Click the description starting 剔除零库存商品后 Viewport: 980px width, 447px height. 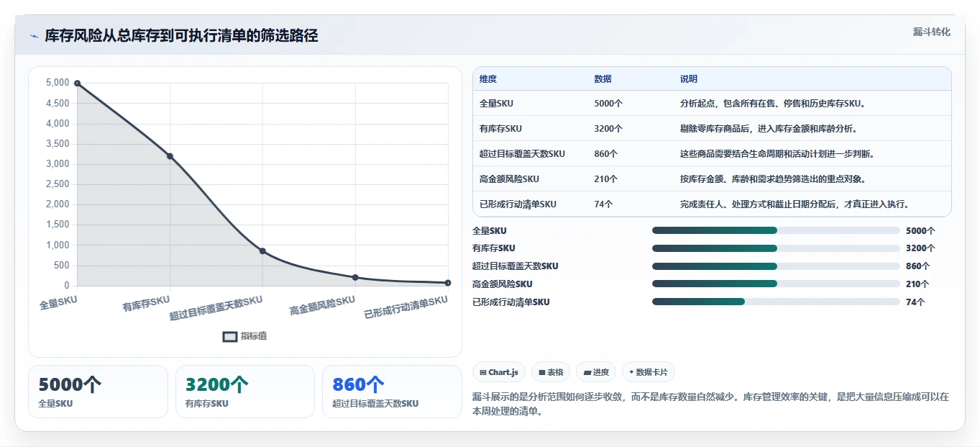point(768,129)
